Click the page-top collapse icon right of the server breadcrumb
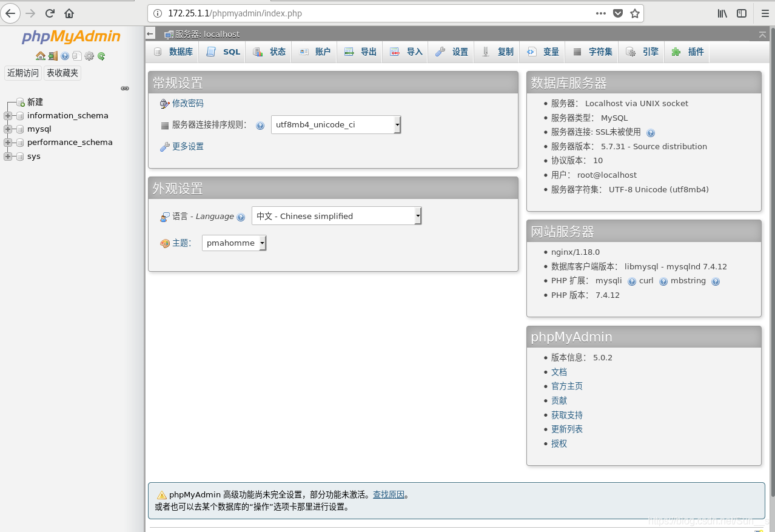775x532 pixels. (762, 35)
